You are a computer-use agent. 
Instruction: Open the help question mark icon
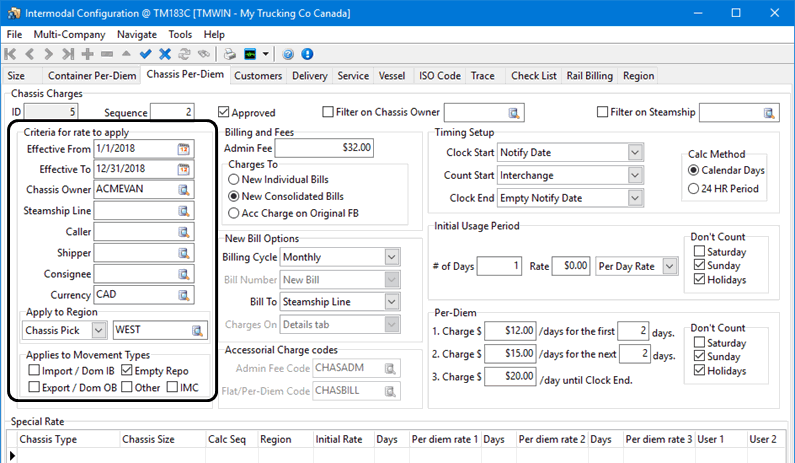point(287,54)
